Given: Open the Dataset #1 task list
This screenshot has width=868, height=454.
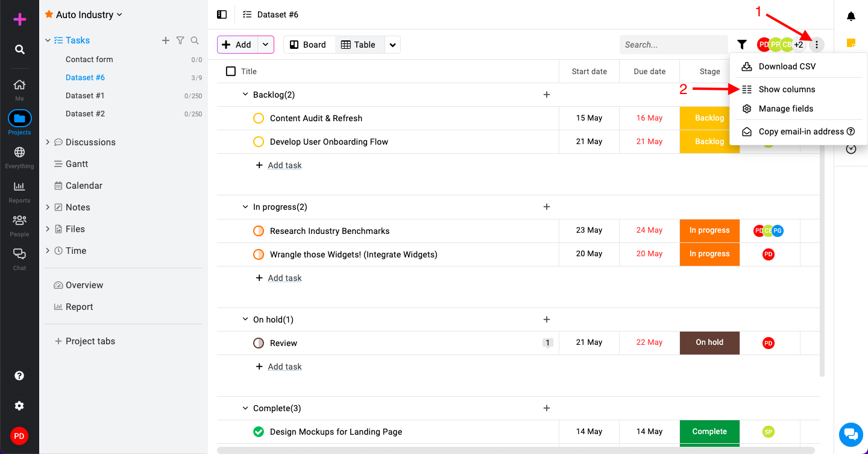Looking at the screenshot, I should [x=85, y=95].
